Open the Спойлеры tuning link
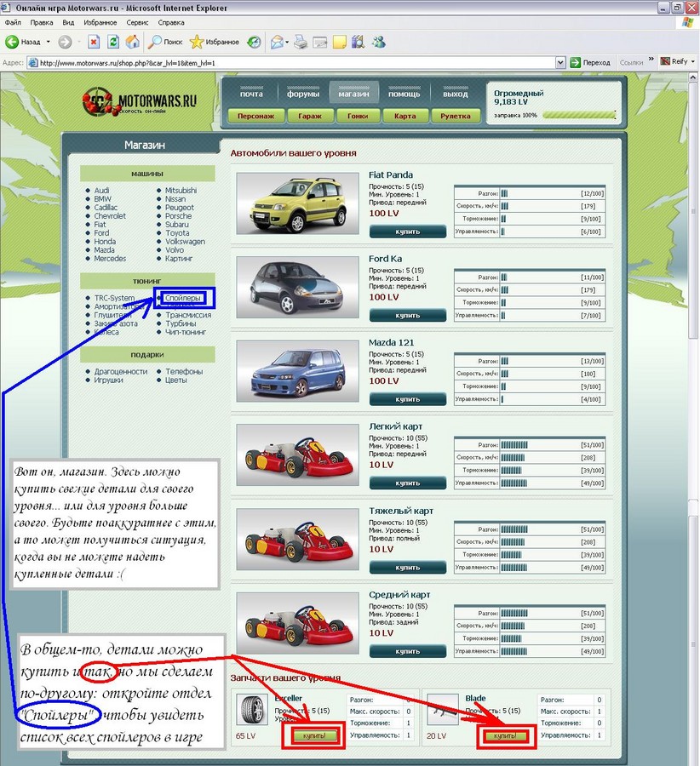 tap(183, 298)
